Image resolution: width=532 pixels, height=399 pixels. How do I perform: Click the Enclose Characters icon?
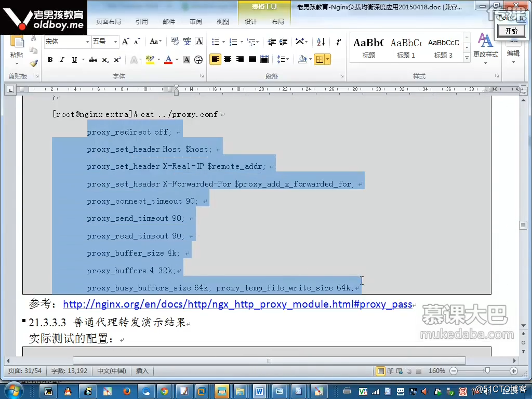coord(198,60)
